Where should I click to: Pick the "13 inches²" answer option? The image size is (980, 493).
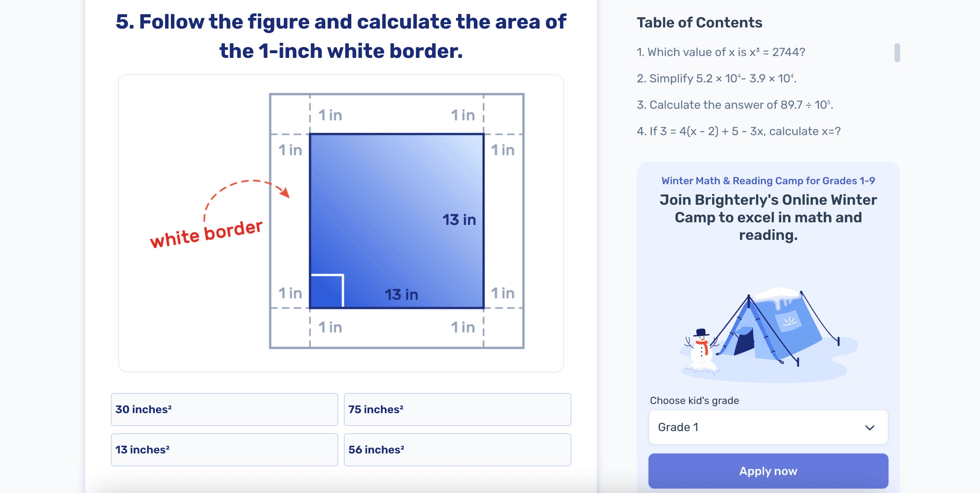pos(224,449)
